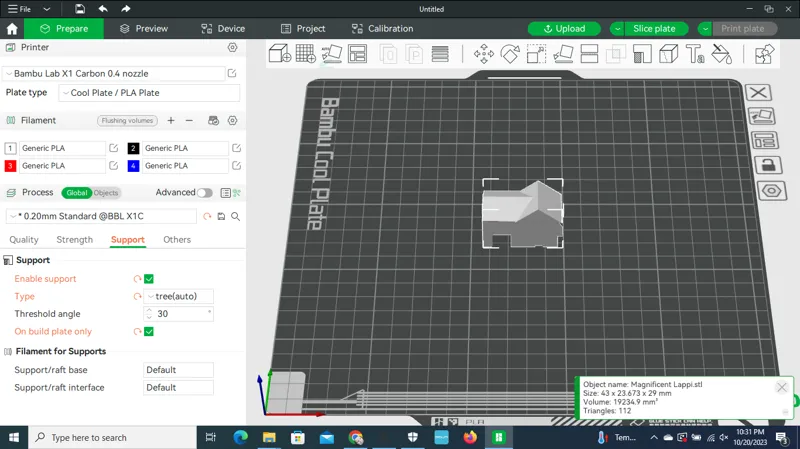Image resolution: width=800 pixels, height=449 pixels.
Task: Open the 0.20mm Standard process dropdown
Action: (x=101, y=216)
